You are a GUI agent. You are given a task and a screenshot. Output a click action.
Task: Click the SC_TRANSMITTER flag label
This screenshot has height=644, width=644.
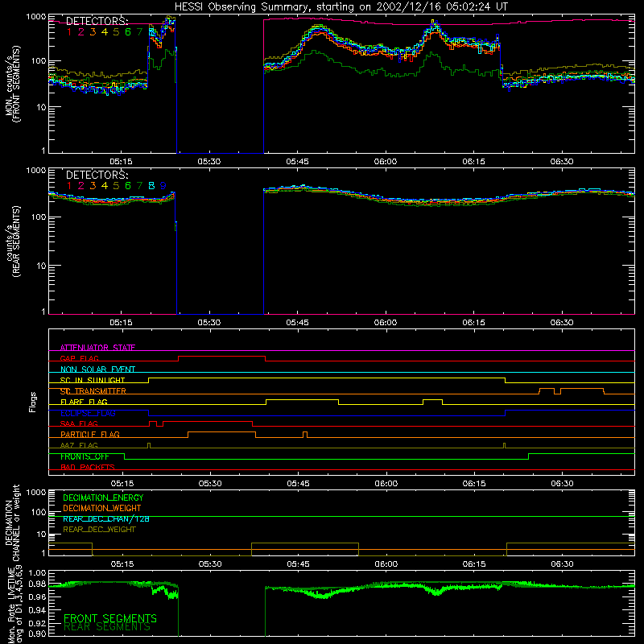pyautogui.click(x=93, y=391)
